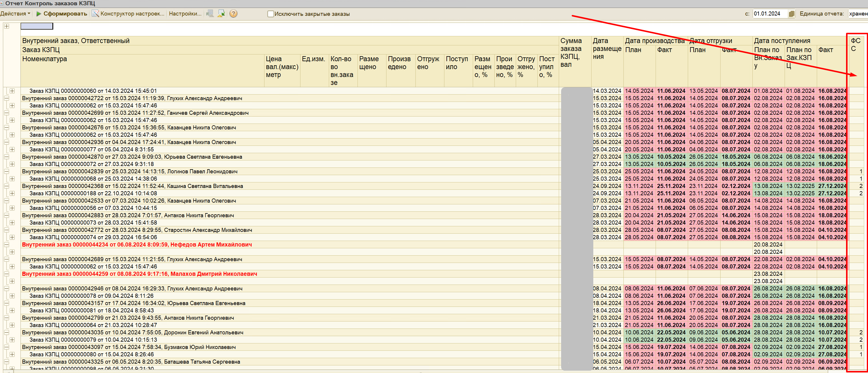Expand Заказ КЗПЦ 00000000188 row
The height and width of the screenshot is (373, 868).
pyautogui.click(x=12, y=193)
